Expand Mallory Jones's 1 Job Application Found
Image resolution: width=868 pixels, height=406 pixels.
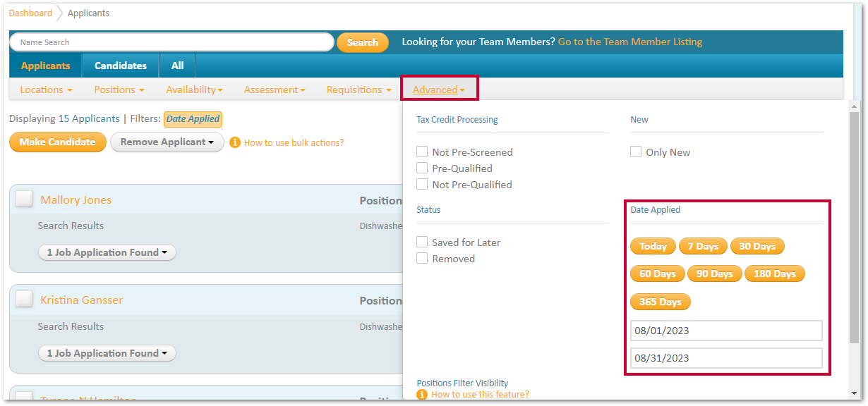tap(107, 252)
